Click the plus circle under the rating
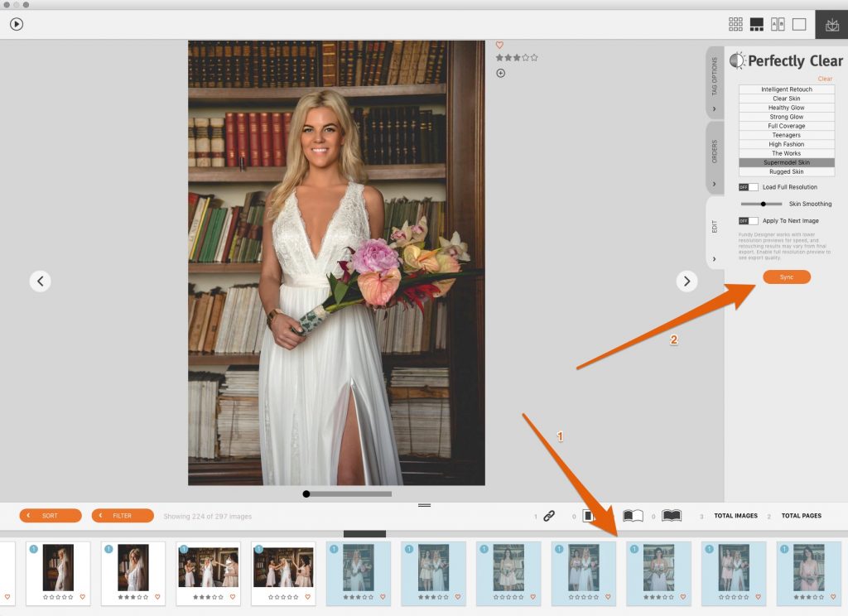 [501, 73]
